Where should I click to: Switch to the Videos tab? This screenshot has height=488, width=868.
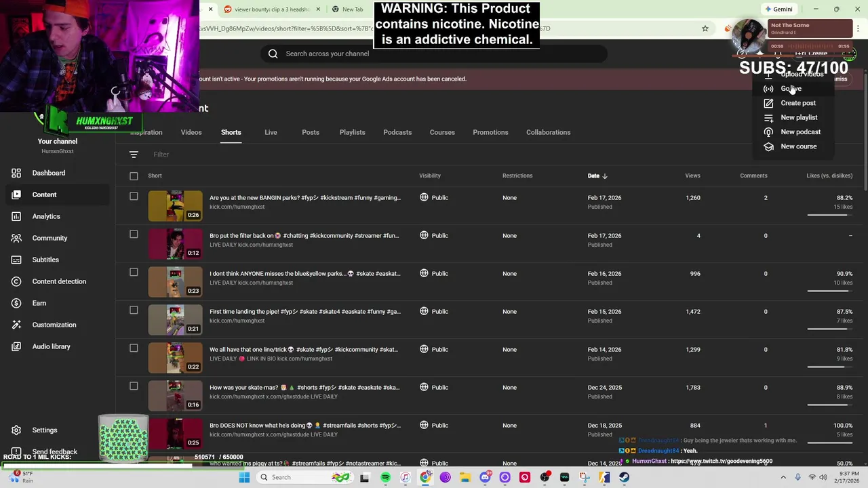[191, 132]
